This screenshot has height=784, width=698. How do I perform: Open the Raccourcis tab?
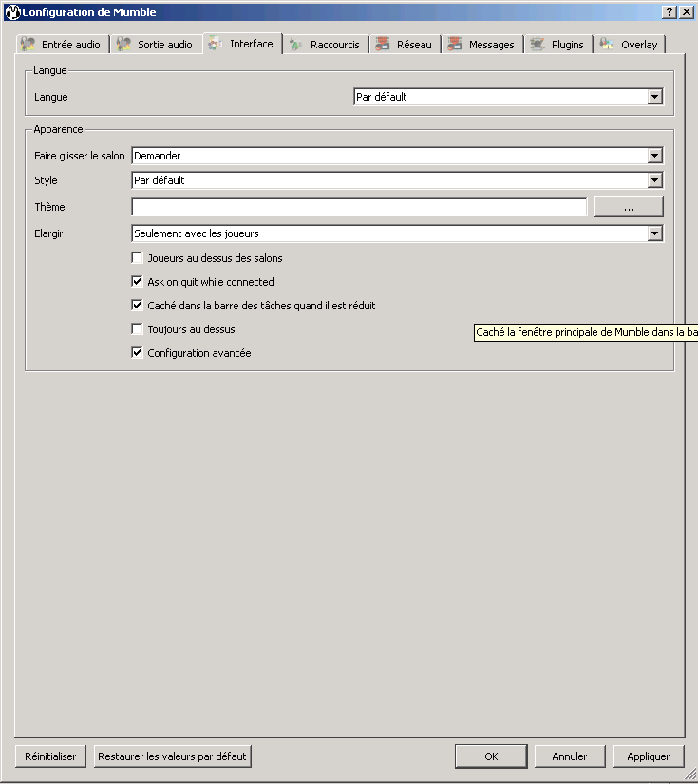325,45
